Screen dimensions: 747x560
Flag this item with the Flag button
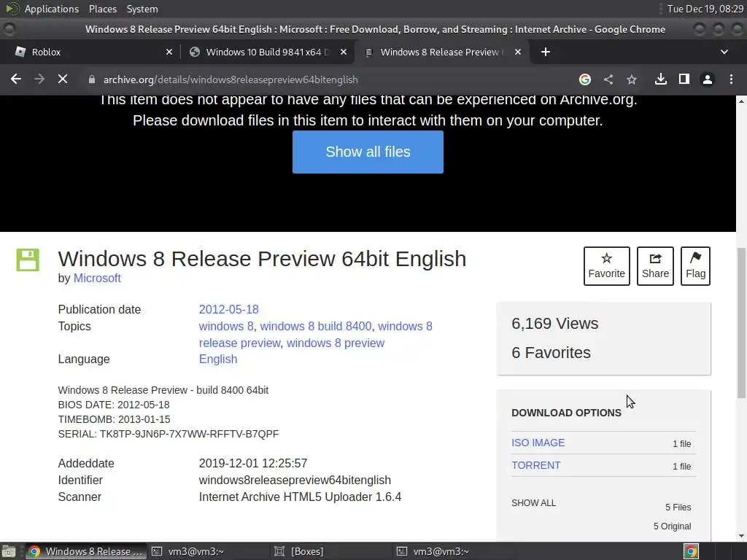tap(695, 266)
